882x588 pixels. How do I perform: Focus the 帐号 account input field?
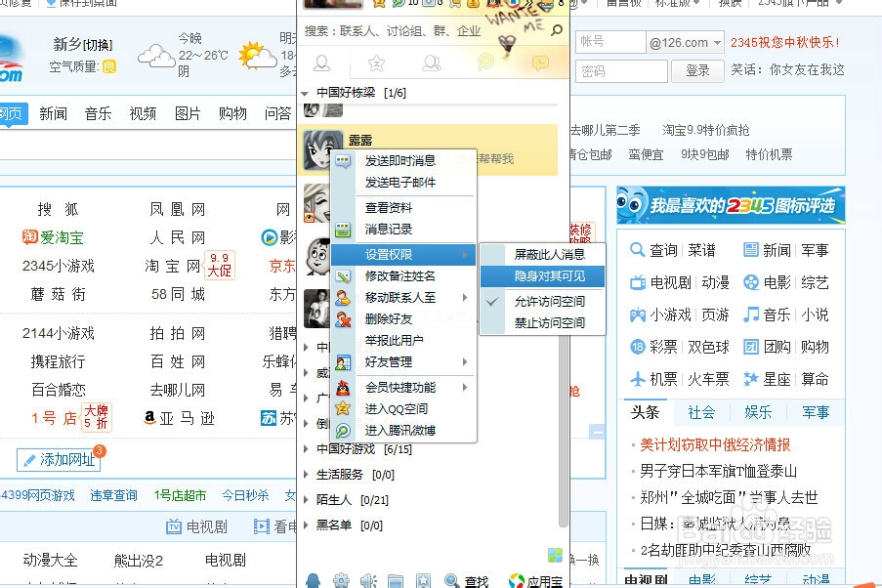click(x=610, y=42)
